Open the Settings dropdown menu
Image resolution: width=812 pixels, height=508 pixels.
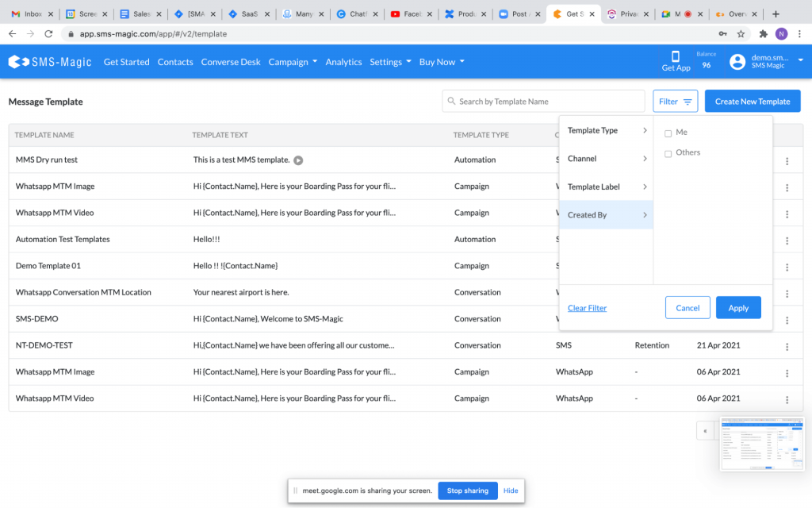390,62
